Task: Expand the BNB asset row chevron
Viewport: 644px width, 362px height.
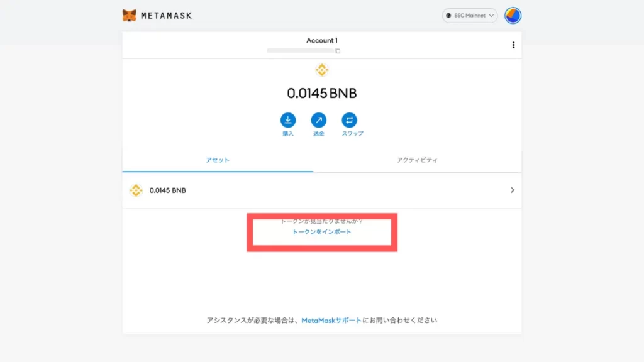Action: pos(512,190)
